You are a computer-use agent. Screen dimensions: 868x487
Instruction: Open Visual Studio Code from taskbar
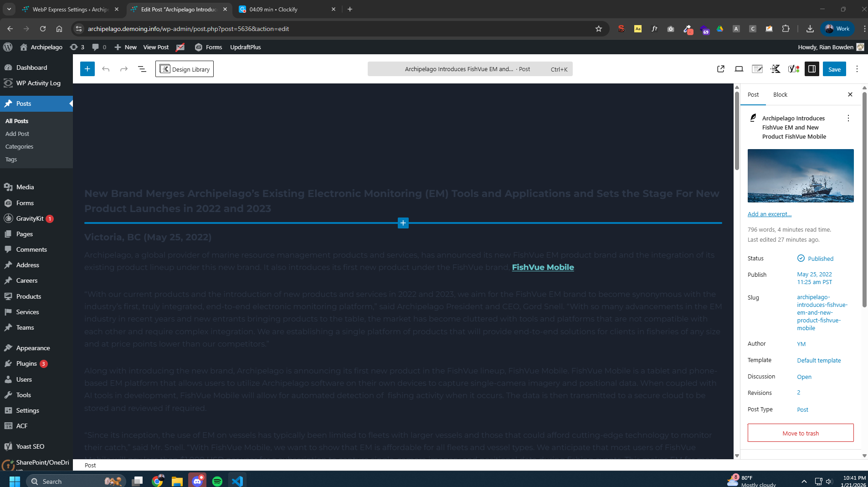[237, 481]
